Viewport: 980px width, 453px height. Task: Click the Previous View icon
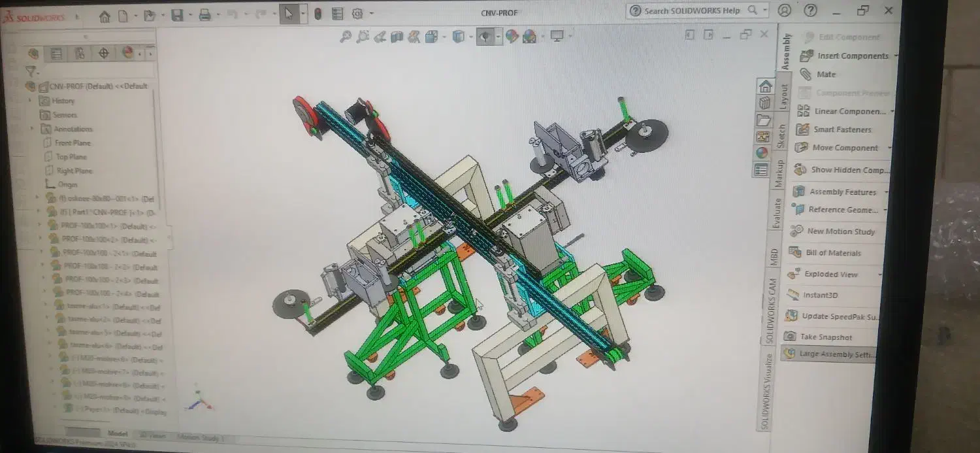(x=380, y=37)
